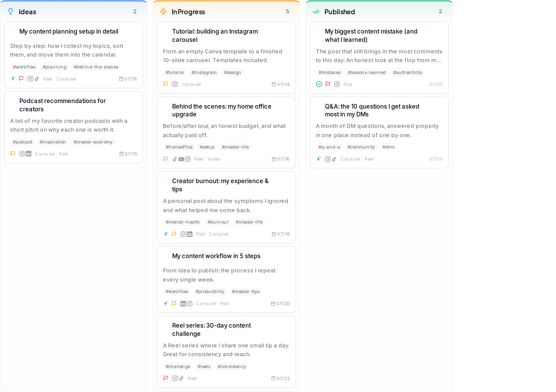
Task: Click the Instagram icon on 'My content planning setup' card
Action: [x=30, y=79]
